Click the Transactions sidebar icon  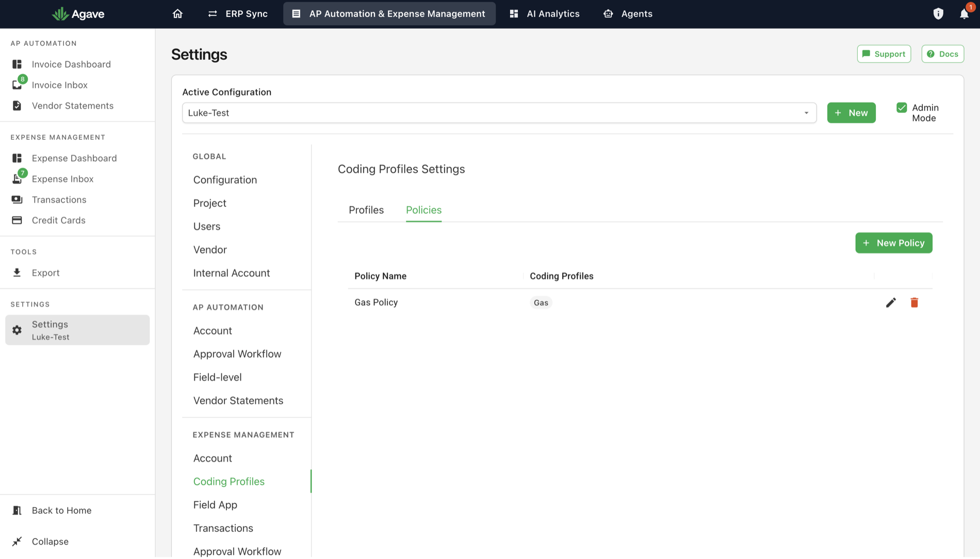[17, 200]
